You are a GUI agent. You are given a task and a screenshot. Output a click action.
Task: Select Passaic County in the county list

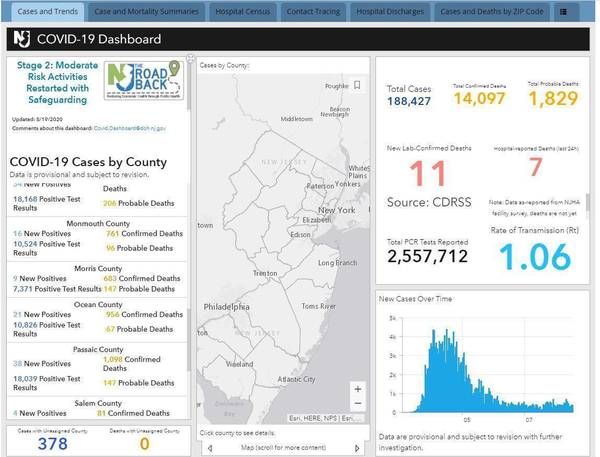point(98,350)
